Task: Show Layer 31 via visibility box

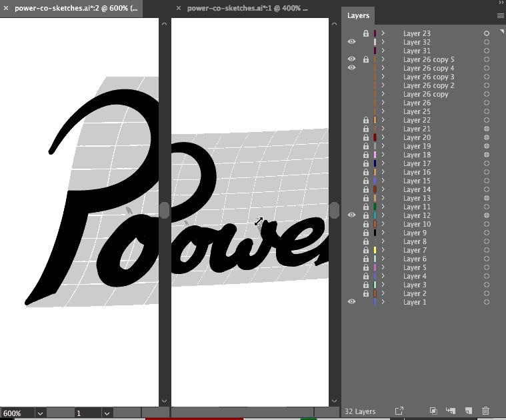Action: (x=352, y=51)
